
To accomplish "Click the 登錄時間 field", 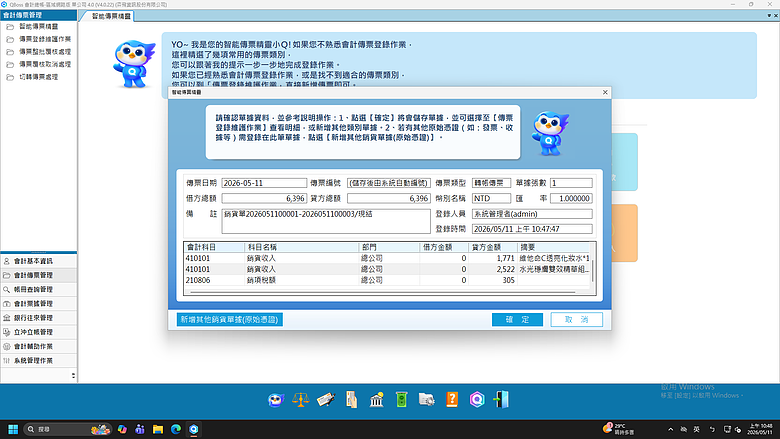I will coord(532,229).
